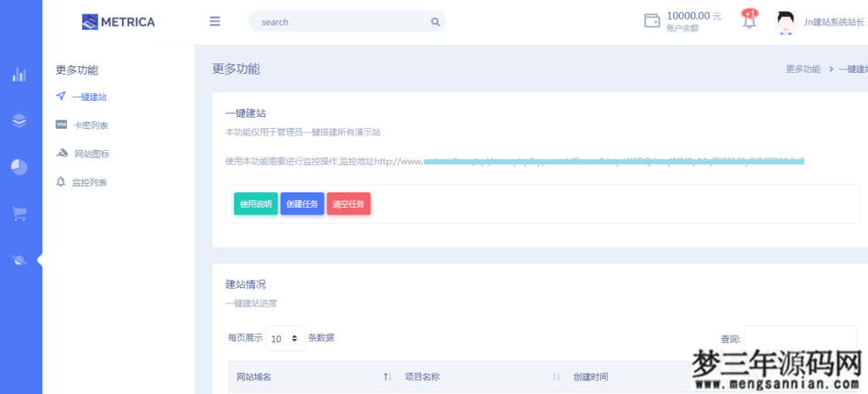This screenshot has height=394, width=868.
Task: Select 卡密列表 menu item
Action: (91, 125)
